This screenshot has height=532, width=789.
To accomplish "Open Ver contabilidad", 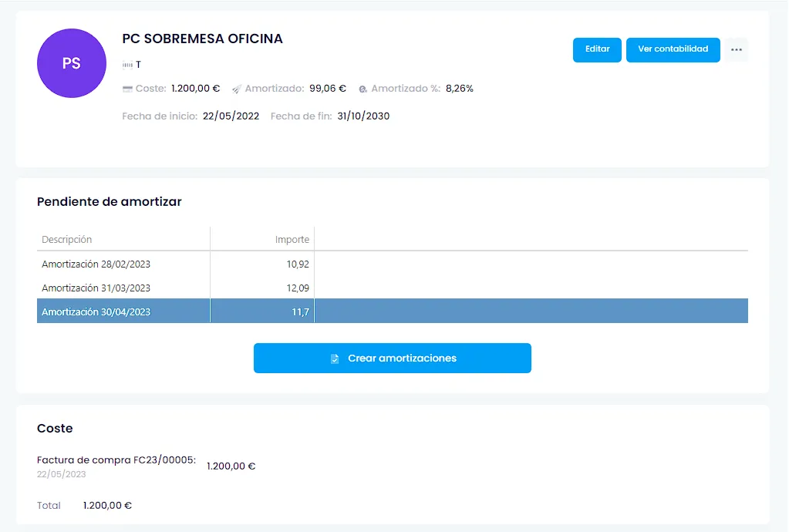I will (x=673, y=50).
